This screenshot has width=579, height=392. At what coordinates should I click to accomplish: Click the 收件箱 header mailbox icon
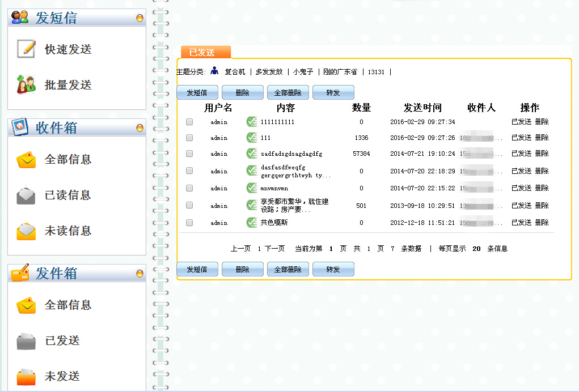20,127
